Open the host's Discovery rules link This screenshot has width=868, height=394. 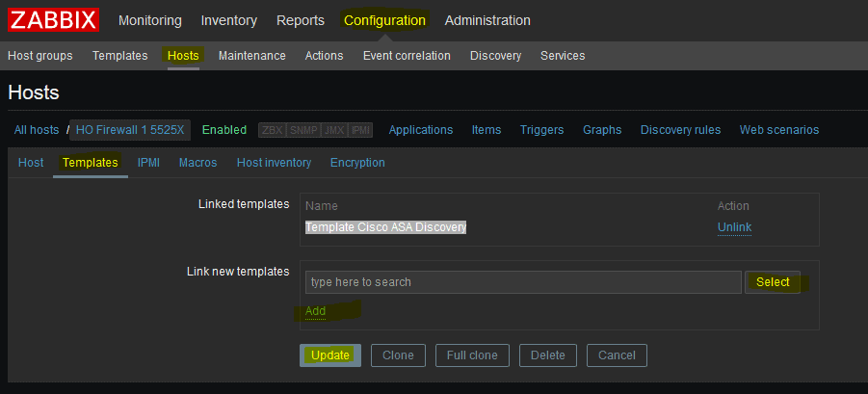click(x=680, y=130)
